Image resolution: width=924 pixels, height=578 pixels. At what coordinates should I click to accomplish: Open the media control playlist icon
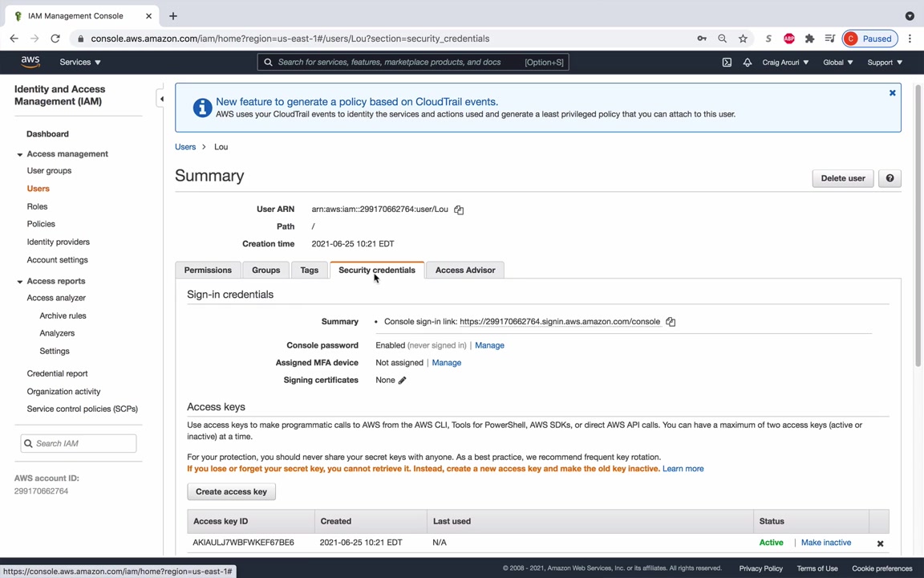point(829,39)
